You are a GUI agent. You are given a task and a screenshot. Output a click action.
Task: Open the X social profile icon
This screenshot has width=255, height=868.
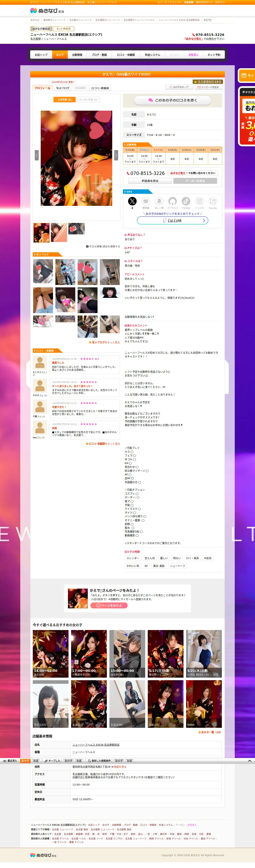point(132,201)
